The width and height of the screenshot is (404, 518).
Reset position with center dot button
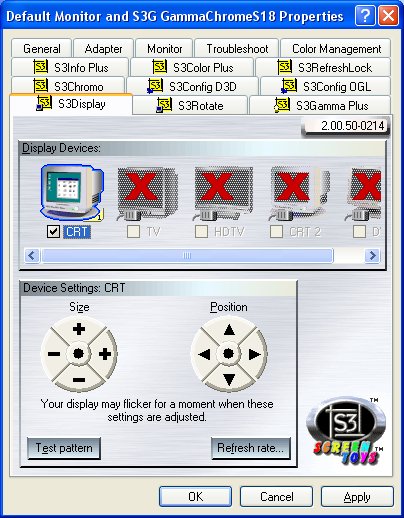(228, 354)
